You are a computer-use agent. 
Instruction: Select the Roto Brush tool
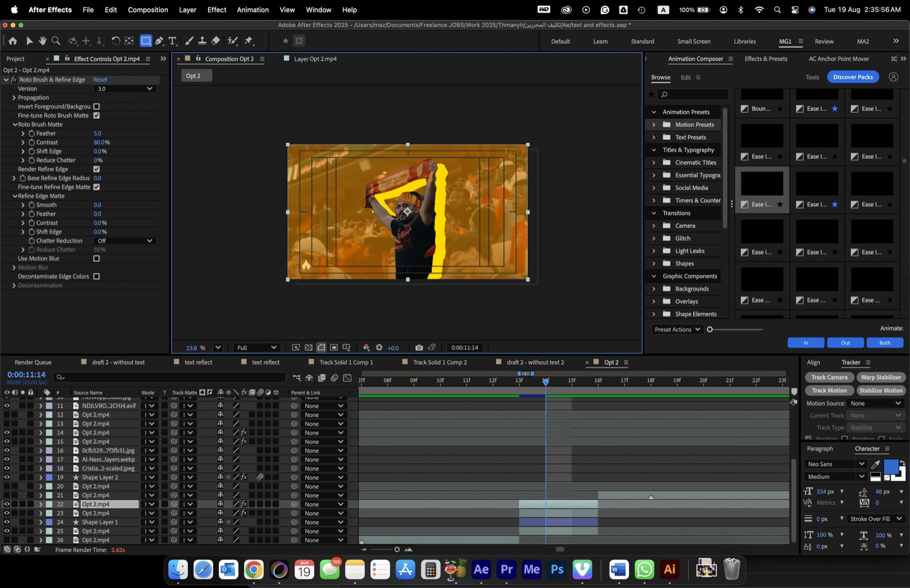[x=233, y=41]
